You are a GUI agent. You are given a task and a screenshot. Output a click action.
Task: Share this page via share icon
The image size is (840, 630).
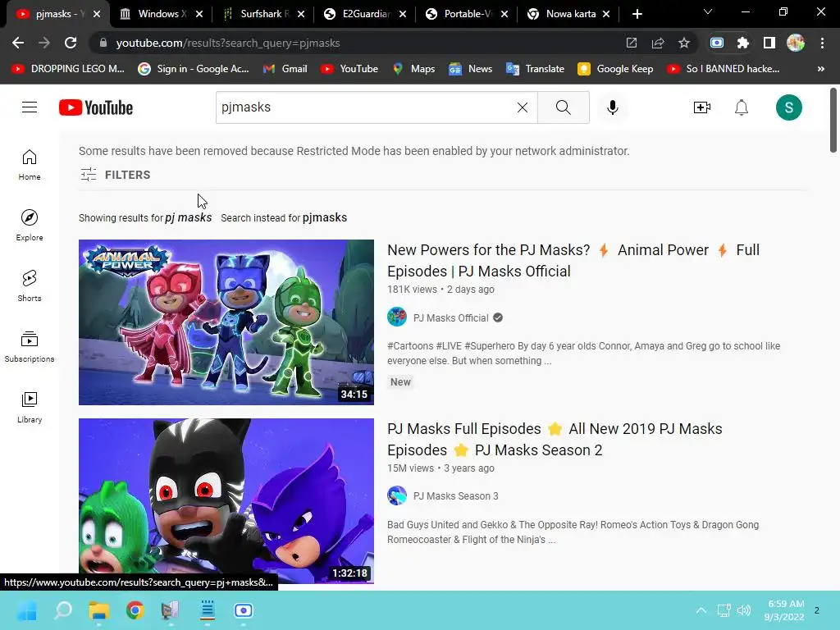coord(657,43)
